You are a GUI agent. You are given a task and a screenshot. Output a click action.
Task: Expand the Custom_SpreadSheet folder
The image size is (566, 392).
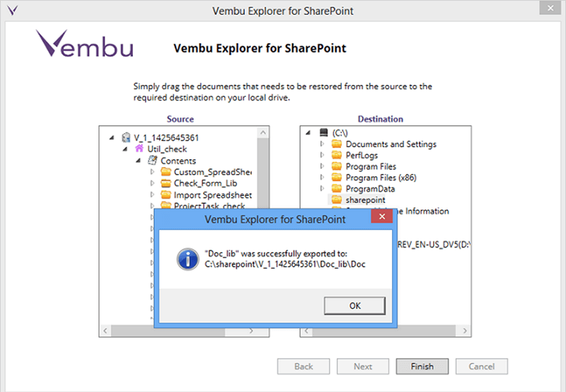click(152, 172)
